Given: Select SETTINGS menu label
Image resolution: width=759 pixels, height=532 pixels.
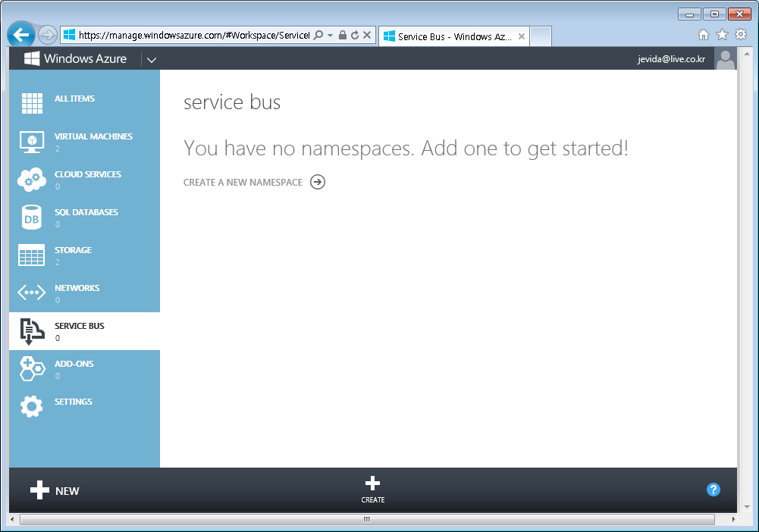Looking at the screenshot, I should pos(73,402).
